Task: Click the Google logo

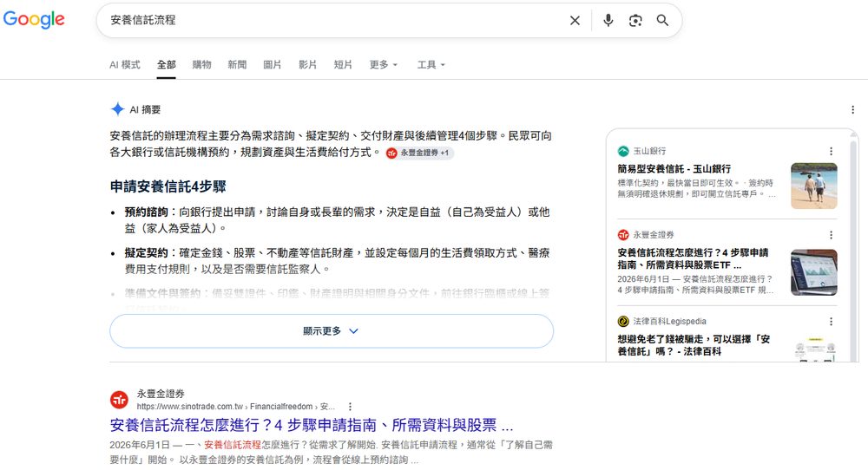Action: tap(34, 20)
